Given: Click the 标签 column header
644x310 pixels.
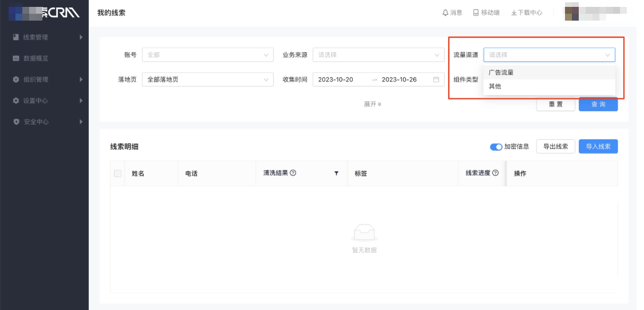Looking at the screenshot, I should (361, 174).
